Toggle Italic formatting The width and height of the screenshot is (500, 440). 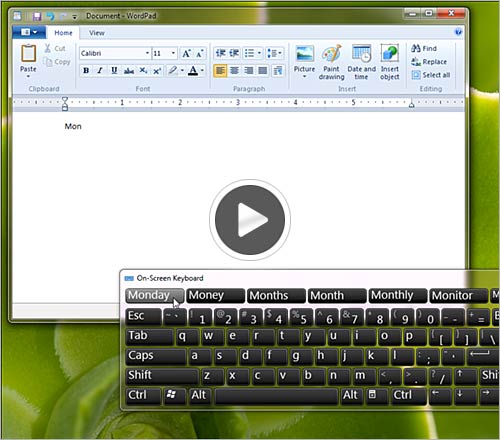(x=100, y=71)
